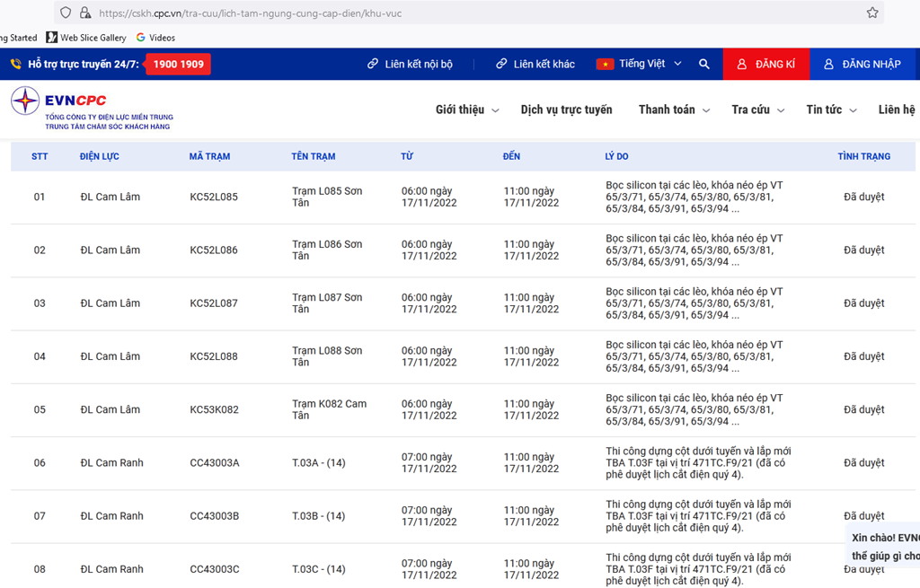Click the shield icon in address bar

coord(66,13)
